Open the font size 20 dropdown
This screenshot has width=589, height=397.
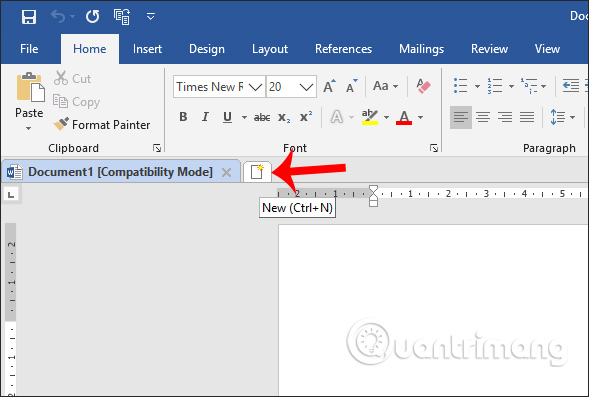tap(307, 87)
